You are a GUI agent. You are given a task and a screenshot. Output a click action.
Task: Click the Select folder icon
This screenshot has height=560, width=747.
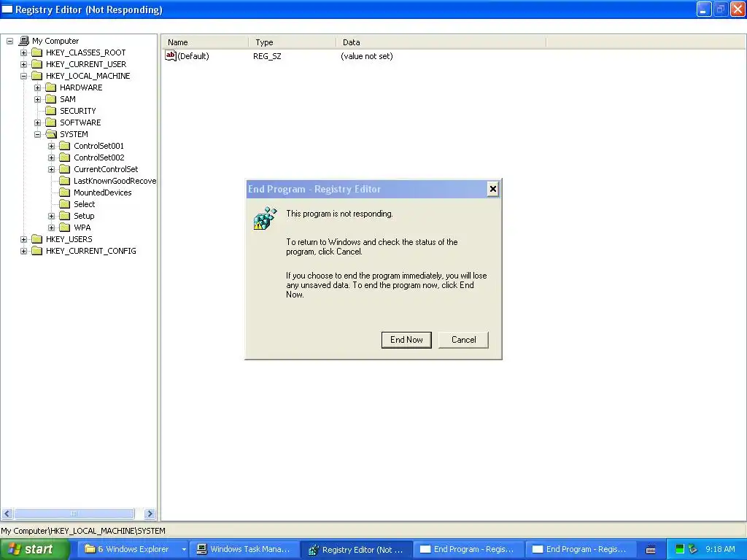point(64,204)
